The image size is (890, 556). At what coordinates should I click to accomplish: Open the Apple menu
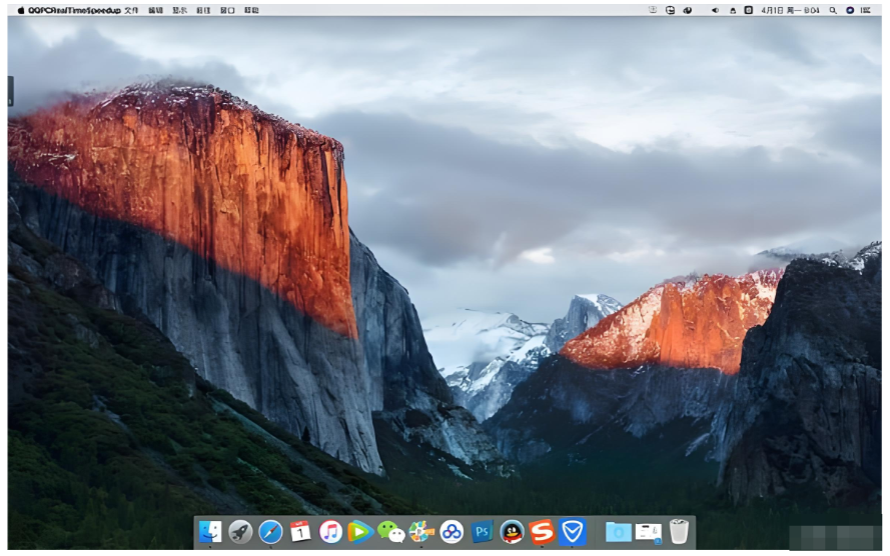tap(20, 10)
